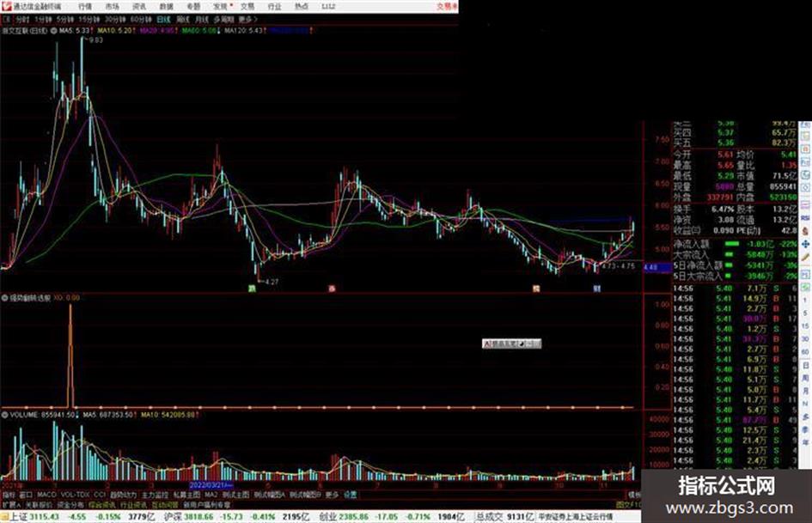This screenshot has height=523, width=812.
Task: Select the 年 shortcut in right sidebar
Action: [805, 443]
